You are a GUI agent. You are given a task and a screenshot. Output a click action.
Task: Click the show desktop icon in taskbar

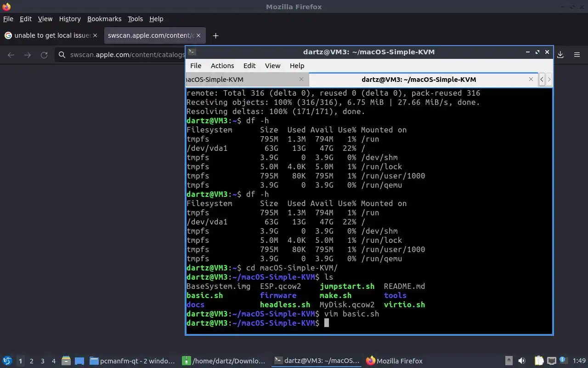pyautogui.click(x=79, y=361)
